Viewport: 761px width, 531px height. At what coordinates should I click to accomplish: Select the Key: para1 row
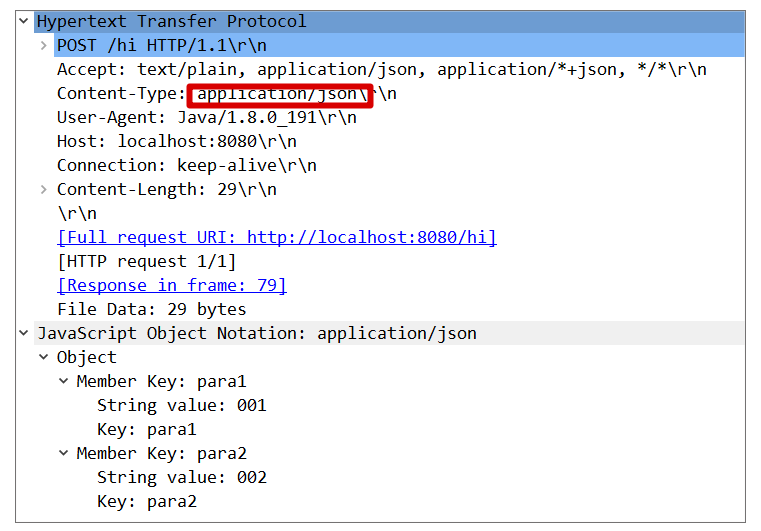[146, 429]
